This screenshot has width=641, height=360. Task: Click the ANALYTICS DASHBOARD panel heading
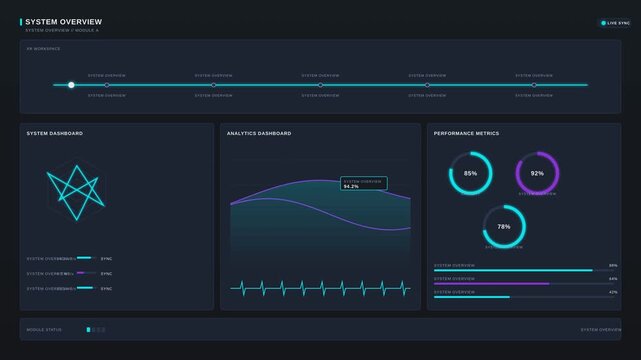coord(259,133)
